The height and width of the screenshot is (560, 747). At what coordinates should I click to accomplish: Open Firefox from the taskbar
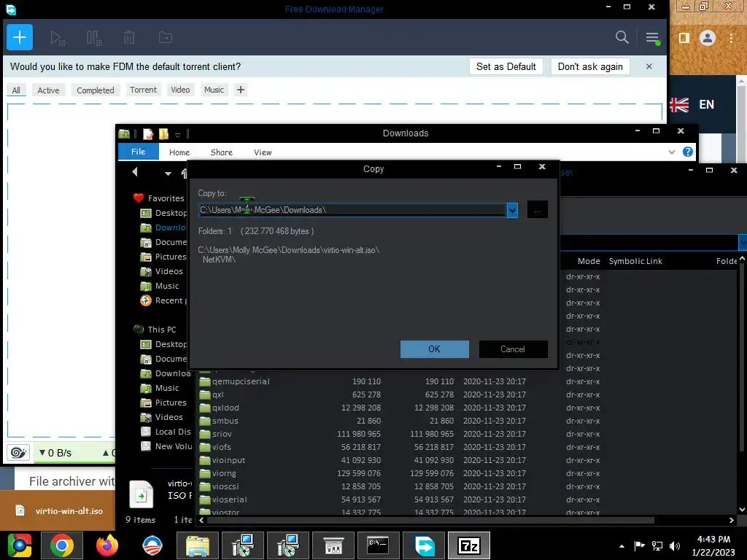(x=107, y=545)
